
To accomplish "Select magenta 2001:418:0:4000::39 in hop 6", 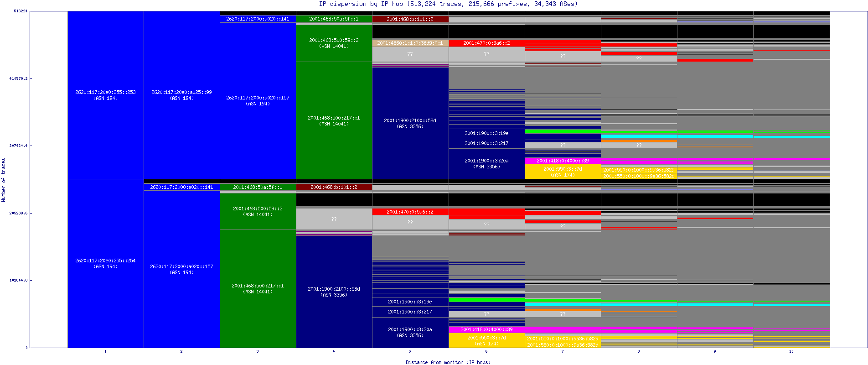I will tap(487, 329).
